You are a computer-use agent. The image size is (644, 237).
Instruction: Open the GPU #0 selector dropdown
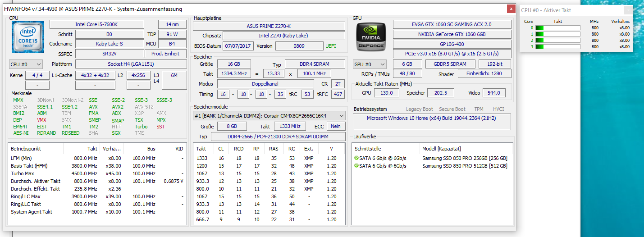(370, 64)
